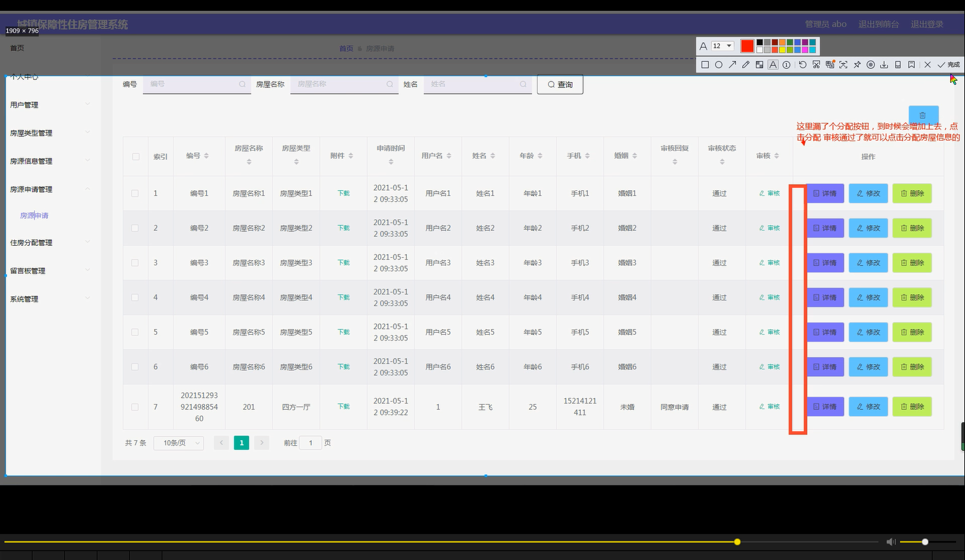Viewport: 965px width, 560px height.
Task: Select the ellipse annotation tool
Action: pyautogui.click(x=719, y=65)
